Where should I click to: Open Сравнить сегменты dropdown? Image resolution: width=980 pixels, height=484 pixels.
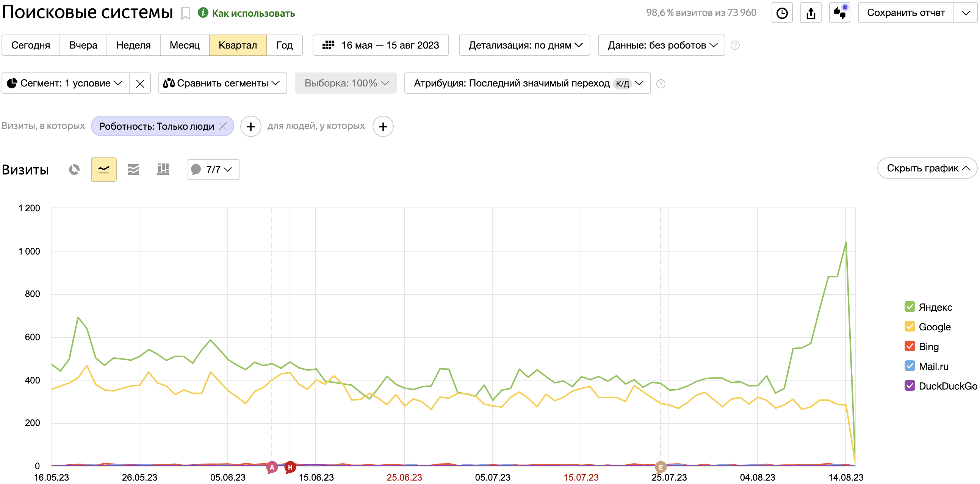(222, 83)
